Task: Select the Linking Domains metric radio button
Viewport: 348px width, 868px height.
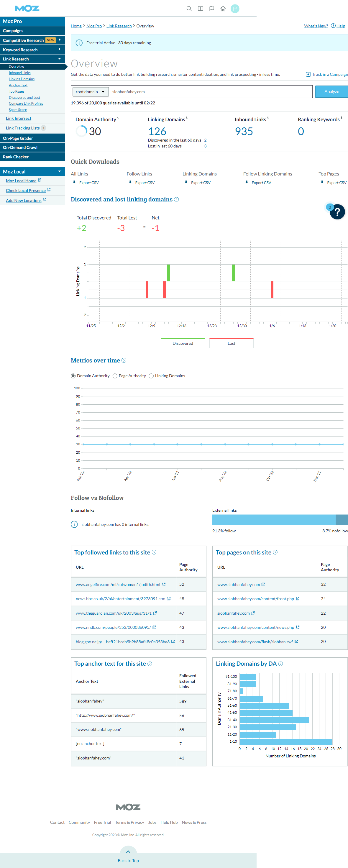Action: (x=151, y=376)
